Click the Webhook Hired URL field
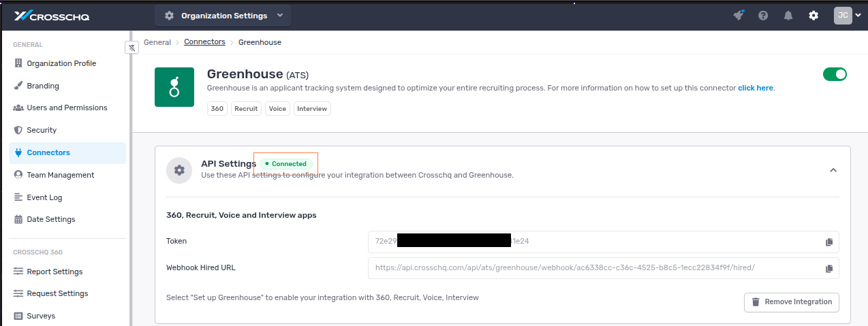Screen dimensions: 868x326 [603, 268]
